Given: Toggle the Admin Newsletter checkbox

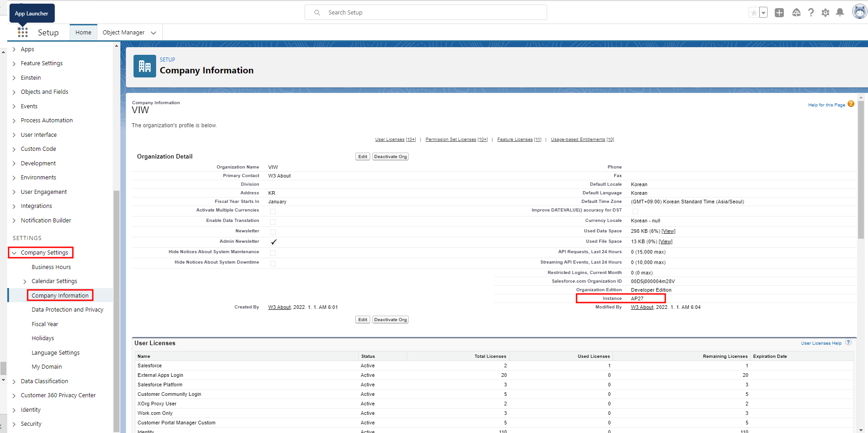Looking at the screenshot, I should pos(273,242).
